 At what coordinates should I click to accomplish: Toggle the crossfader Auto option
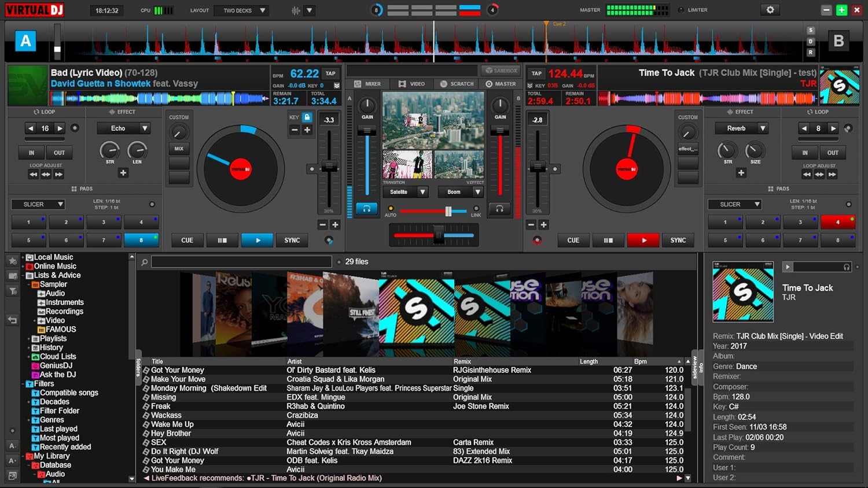coord(391,209)
